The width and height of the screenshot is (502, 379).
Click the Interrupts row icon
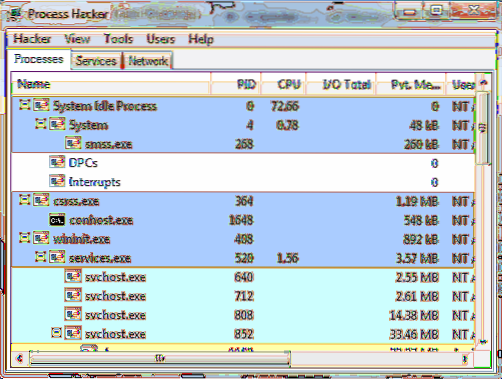57,182
